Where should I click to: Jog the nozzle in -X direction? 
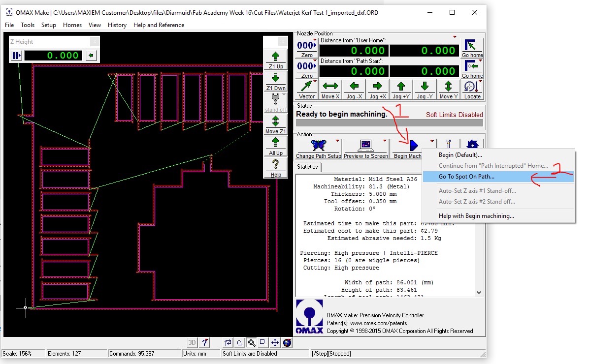click(x=354, y=90)
